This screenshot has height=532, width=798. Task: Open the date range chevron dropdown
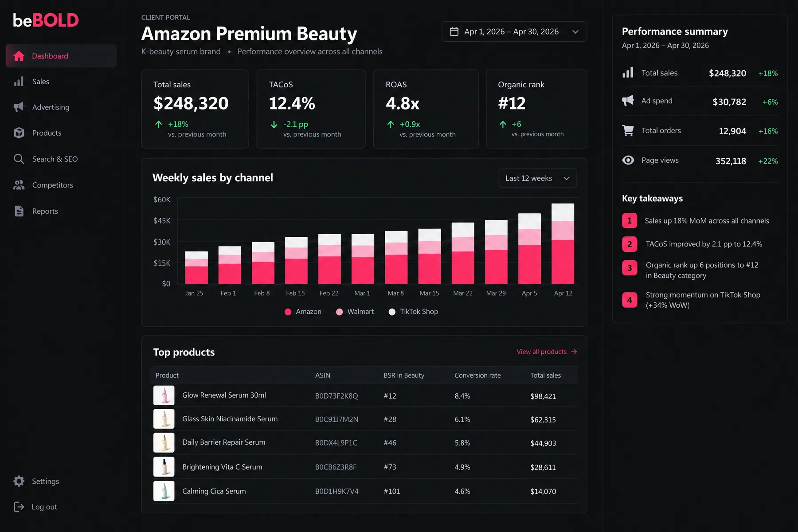[x=575, y=31]
